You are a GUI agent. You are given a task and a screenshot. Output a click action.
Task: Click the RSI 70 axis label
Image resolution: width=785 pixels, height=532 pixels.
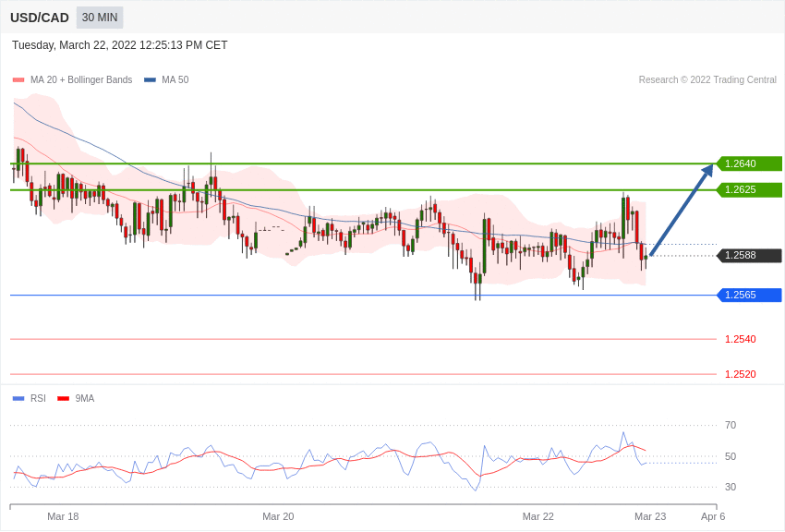(731, 425)
